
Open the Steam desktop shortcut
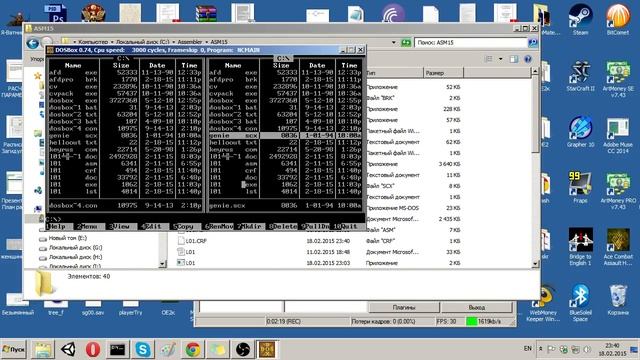coord(580,18)
